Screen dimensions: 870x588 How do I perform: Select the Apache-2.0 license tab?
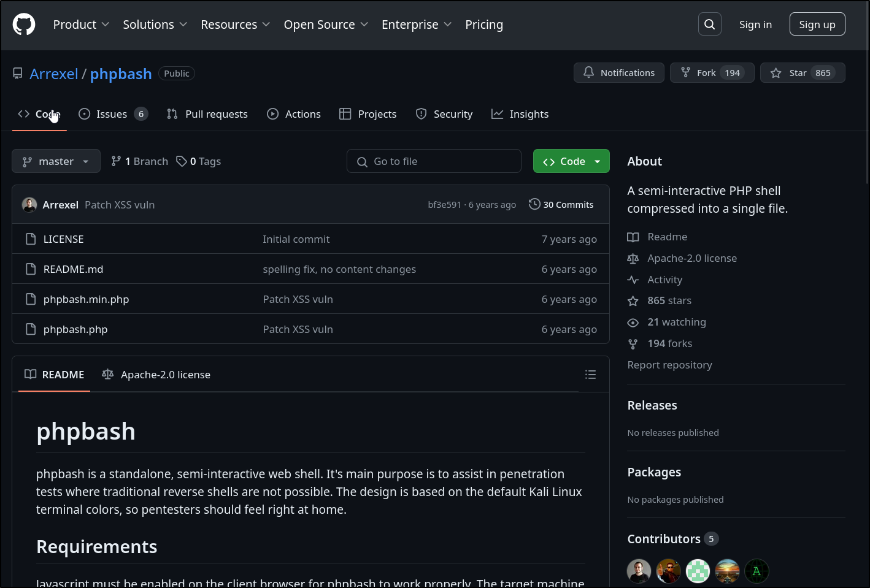(156, 375)
